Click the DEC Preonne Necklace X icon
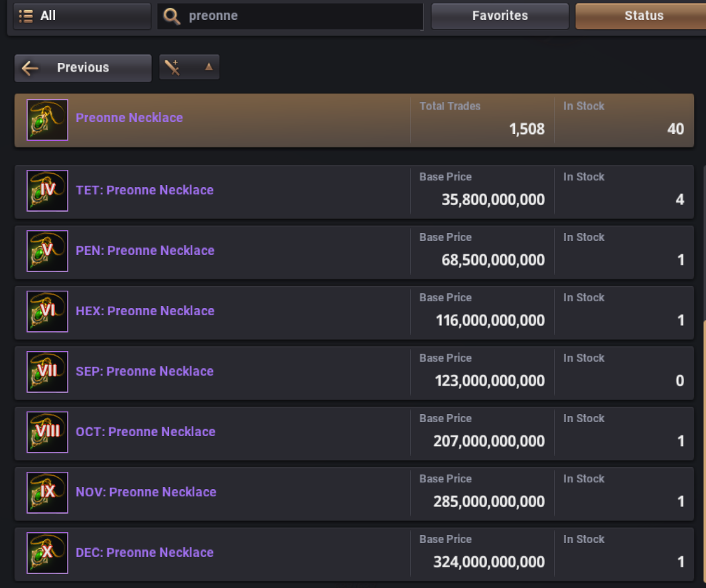This screenshot has width=706, height=588. (x=47, y=552)
